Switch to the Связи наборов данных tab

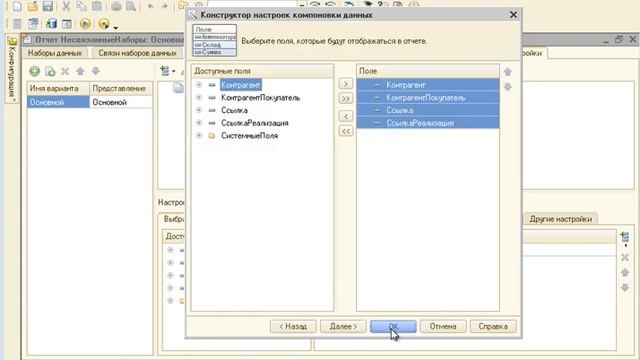click(x=137, y=53)
